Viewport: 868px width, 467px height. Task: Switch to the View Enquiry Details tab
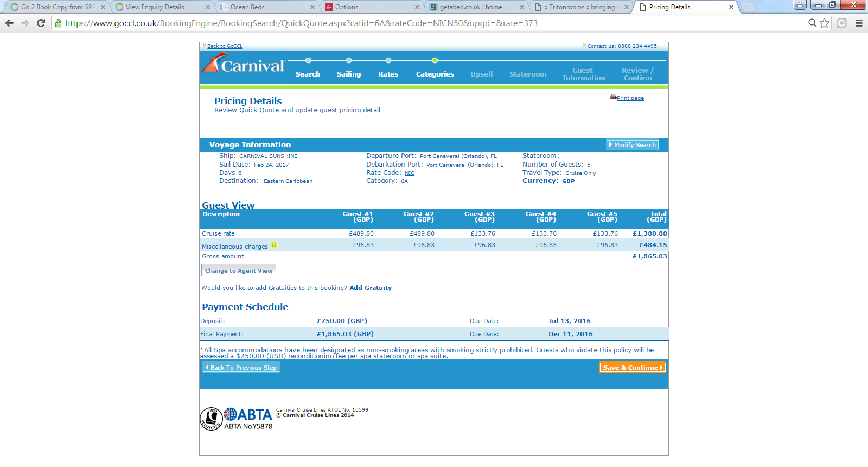pos(162,7)
